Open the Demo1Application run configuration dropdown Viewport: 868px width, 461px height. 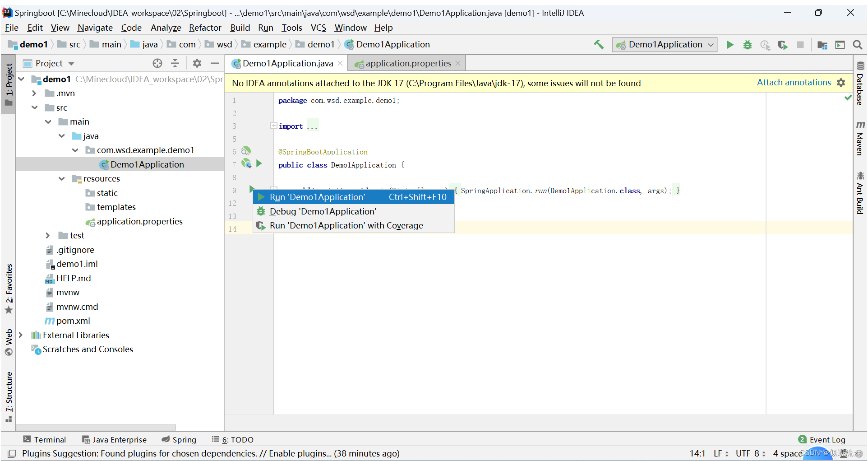click(665, 45)
